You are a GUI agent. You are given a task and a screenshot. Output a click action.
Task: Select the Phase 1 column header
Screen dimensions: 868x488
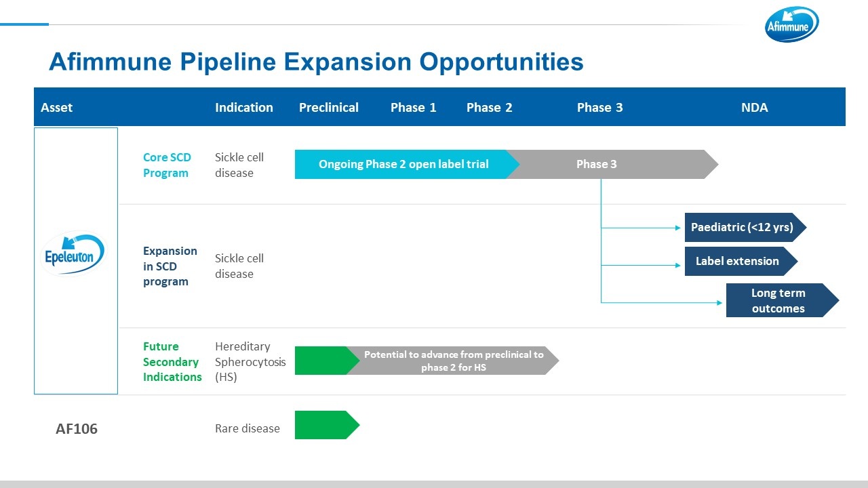click(414, 108)
